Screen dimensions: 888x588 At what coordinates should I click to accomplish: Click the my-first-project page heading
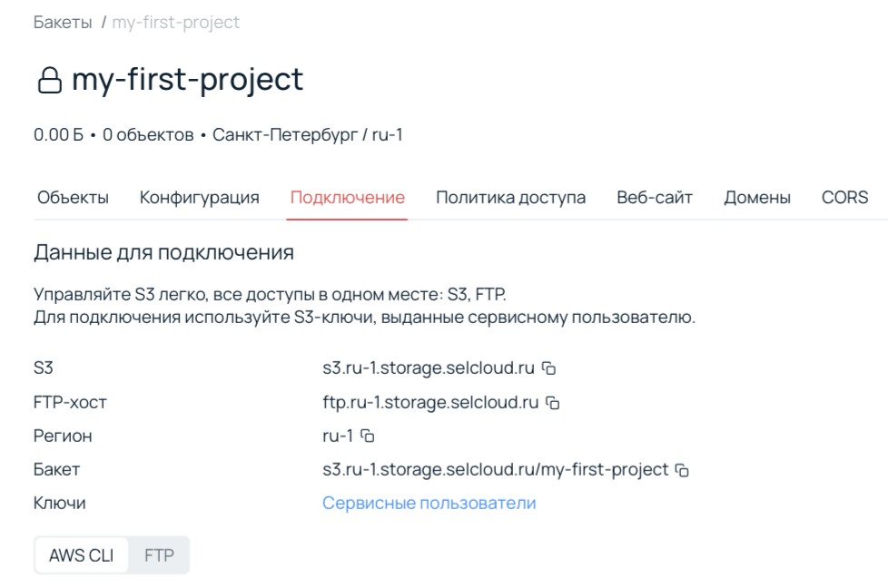[187, 80]
